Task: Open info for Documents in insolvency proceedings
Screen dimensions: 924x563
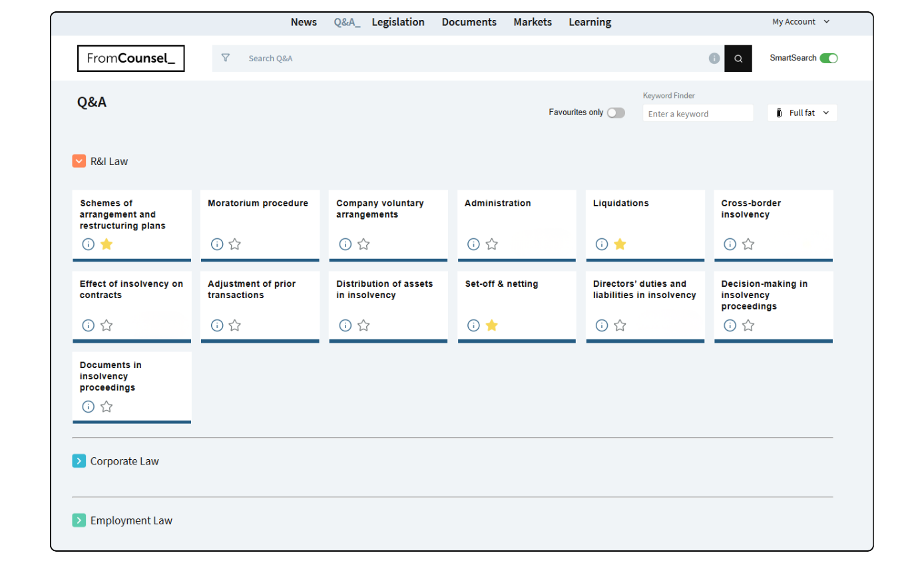Action: point(88,407)
